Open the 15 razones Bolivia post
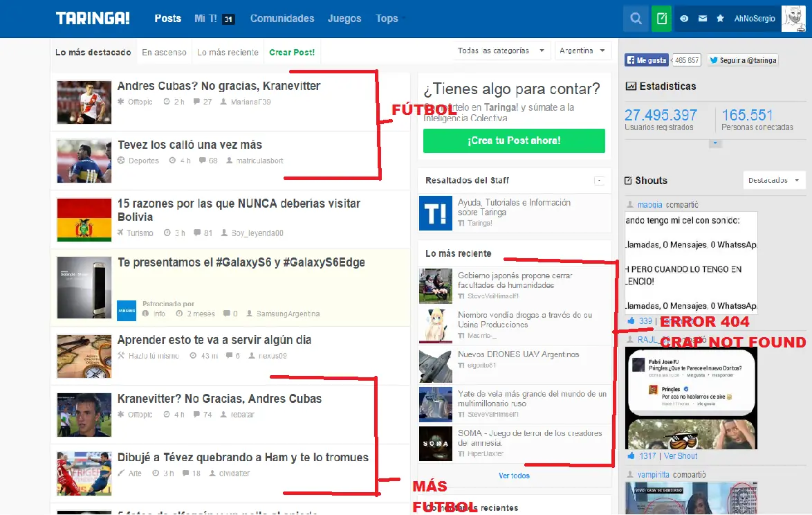This screenshot has width=812, height=515. click(x=238, y=210)
